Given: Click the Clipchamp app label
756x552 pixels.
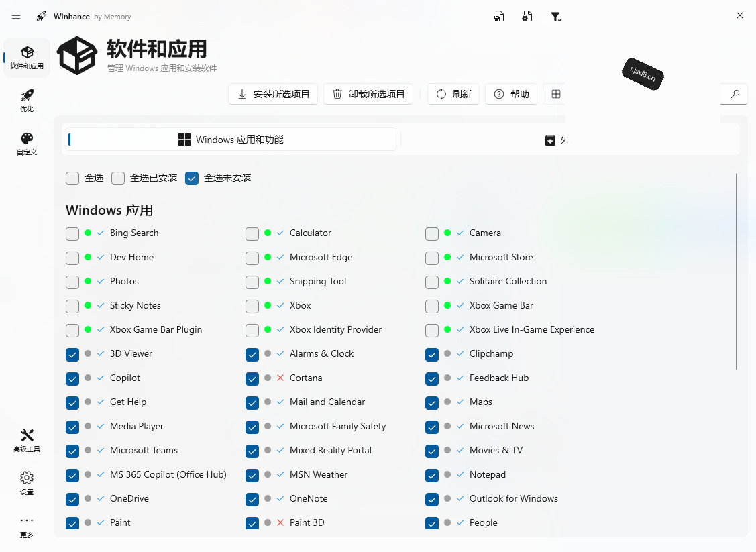Looking at the screenshot, I should coord(491,353).
